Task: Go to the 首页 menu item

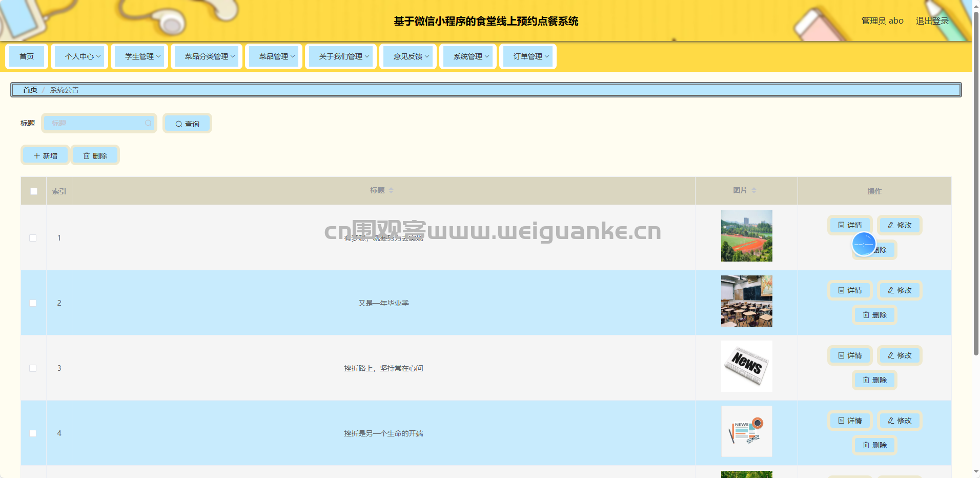Action: coord(27,56)
